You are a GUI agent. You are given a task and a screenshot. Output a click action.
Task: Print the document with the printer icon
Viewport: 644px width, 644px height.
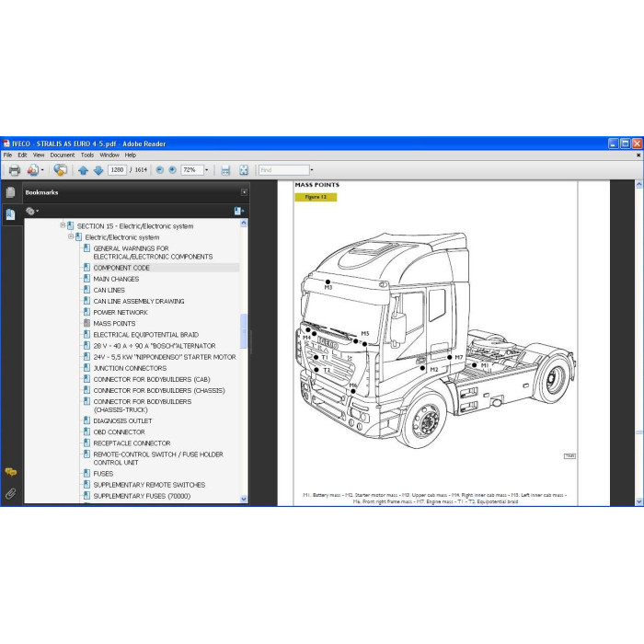click(x=15, y=169)
